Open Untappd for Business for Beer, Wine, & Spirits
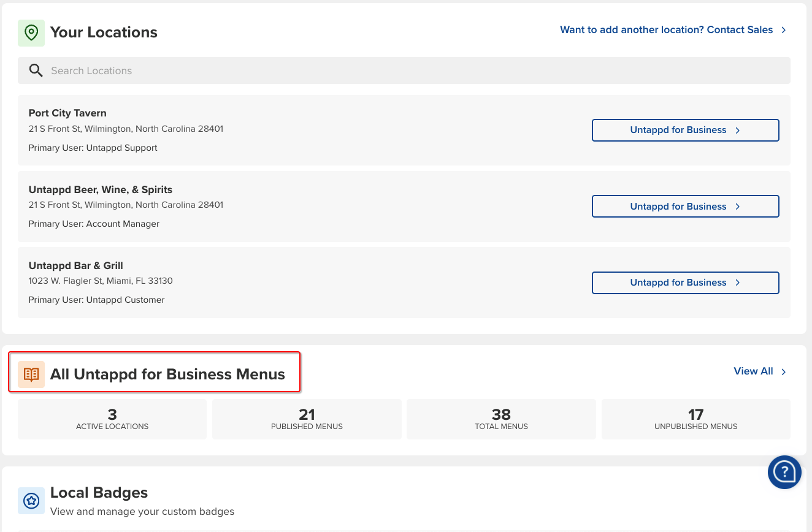 tap(685, 207)
